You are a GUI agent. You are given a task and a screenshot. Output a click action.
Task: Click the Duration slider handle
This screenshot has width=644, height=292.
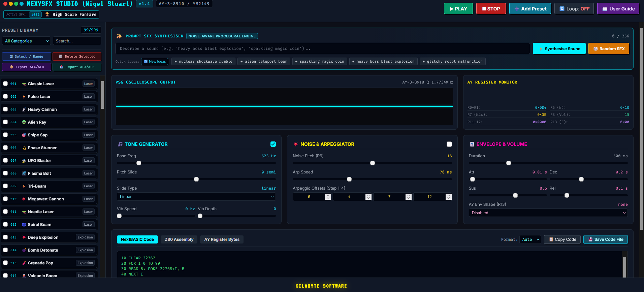click(x=509, y=163)
